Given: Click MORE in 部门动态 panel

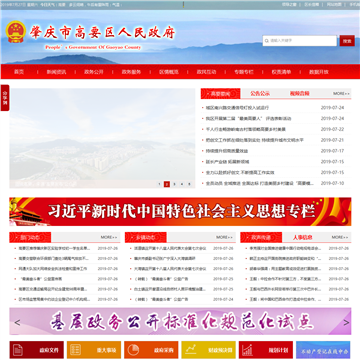Looking at the screenshot, I should point(109,237).
